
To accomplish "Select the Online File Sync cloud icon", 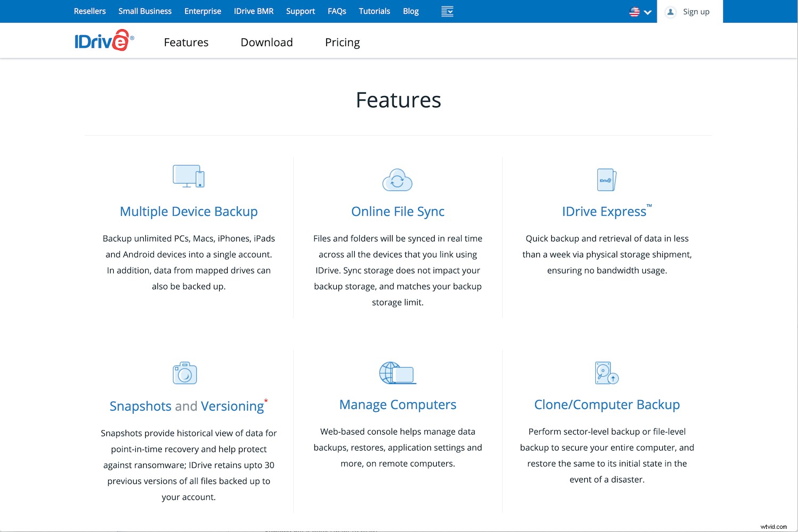I will [397, 180].
